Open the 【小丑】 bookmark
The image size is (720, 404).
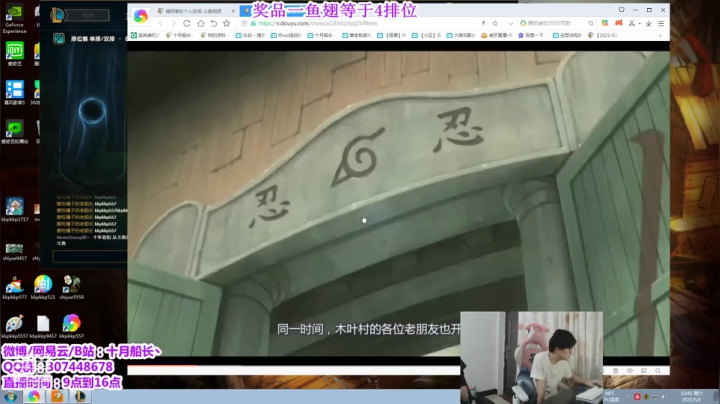[x=427, y=35]
